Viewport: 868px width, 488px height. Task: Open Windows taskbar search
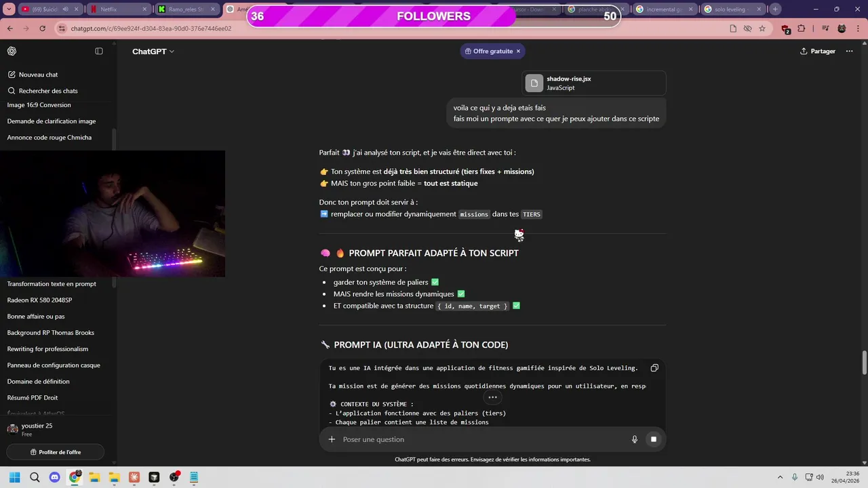[35, 477]
